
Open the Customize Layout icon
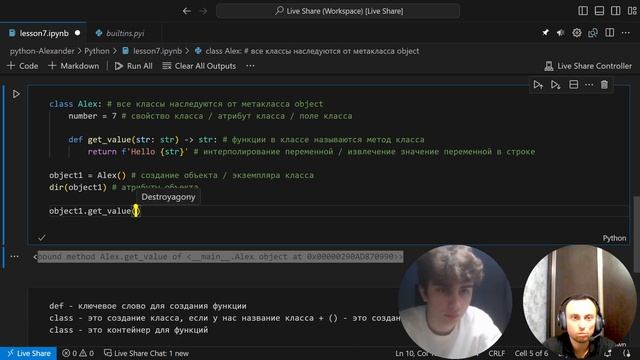coord(632,11)
